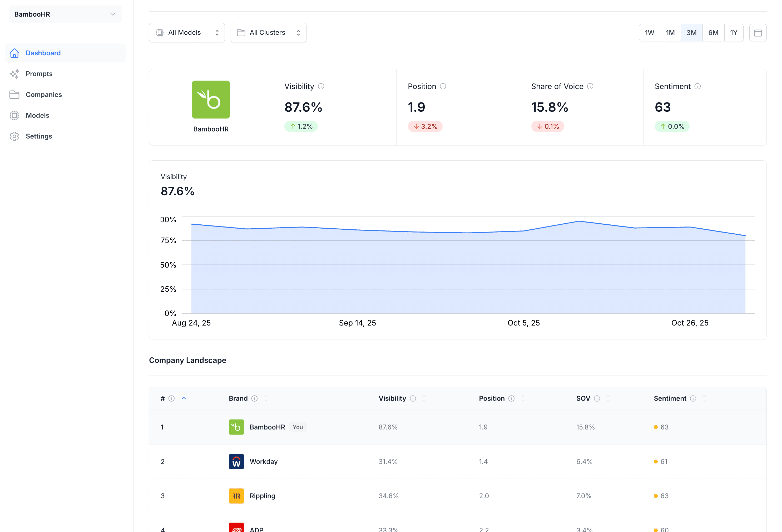Select the 6M period button
Image resolution: width=782 pixels, height=532 pixels.
click(713, 32)
